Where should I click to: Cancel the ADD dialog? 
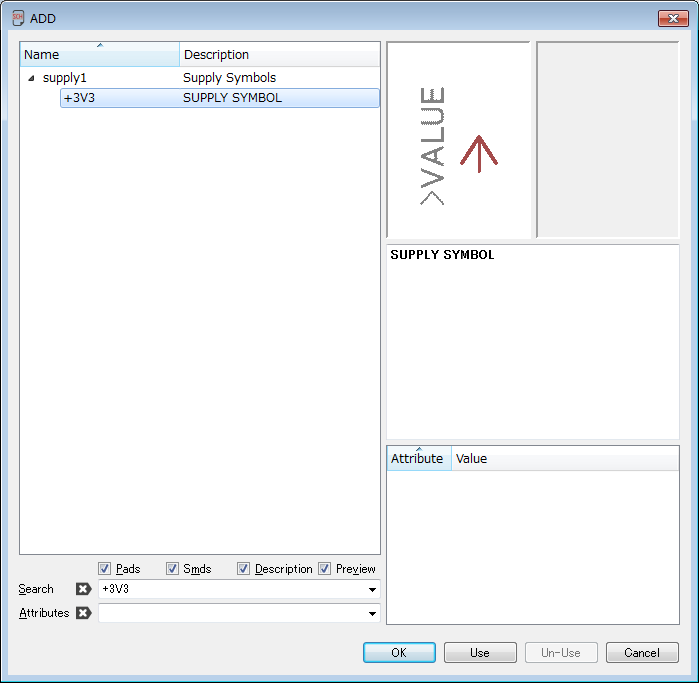point(642,653)
